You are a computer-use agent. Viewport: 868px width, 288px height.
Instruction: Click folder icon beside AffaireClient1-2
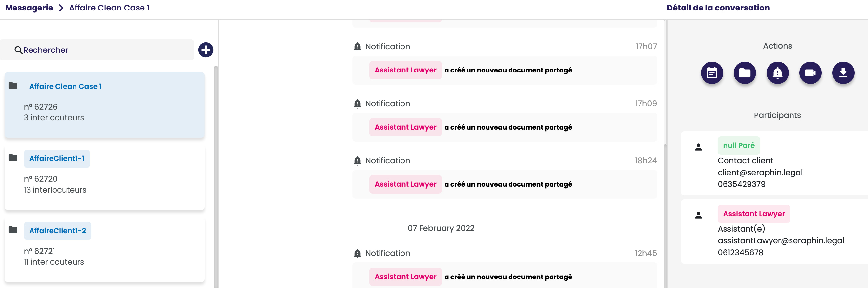13,230
